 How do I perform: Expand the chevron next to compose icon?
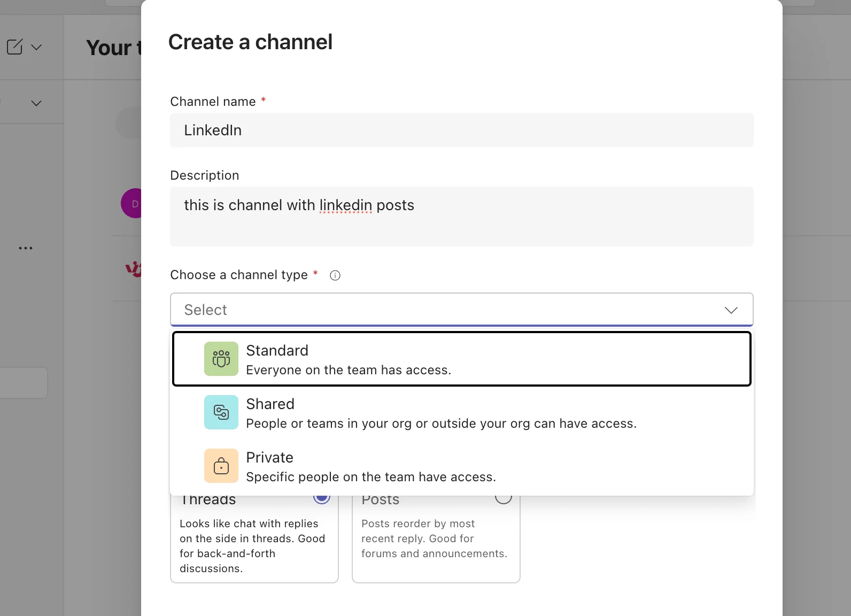[36, 47]
